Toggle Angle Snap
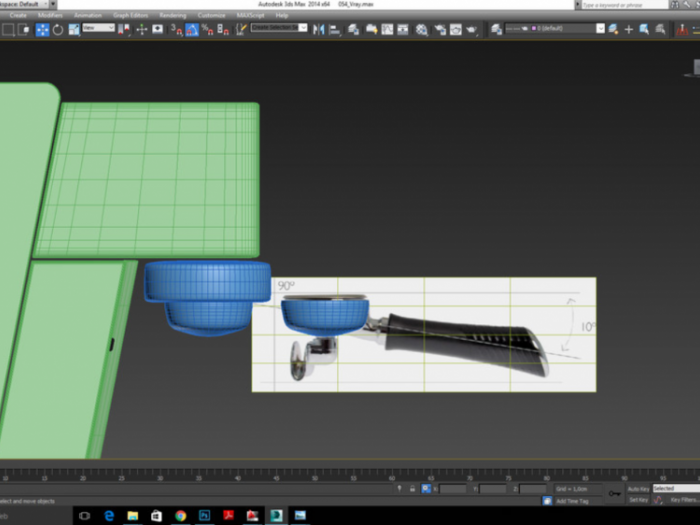 [x=192, y=30]
